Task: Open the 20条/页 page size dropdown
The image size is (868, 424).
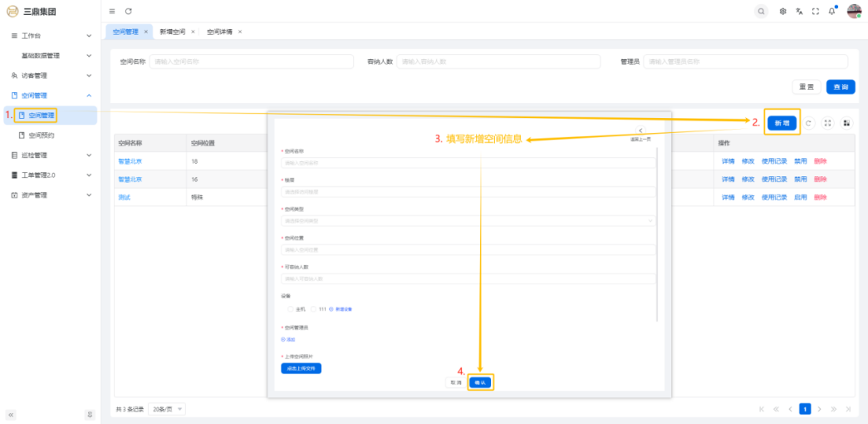Action: click(169, 409)
